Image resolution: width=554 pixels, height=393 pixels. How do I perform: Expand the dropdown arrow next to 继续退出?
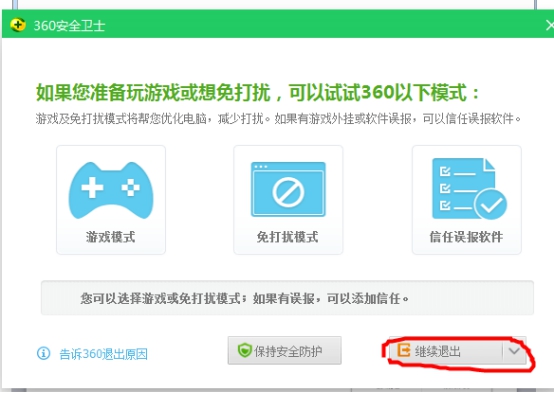514,351
